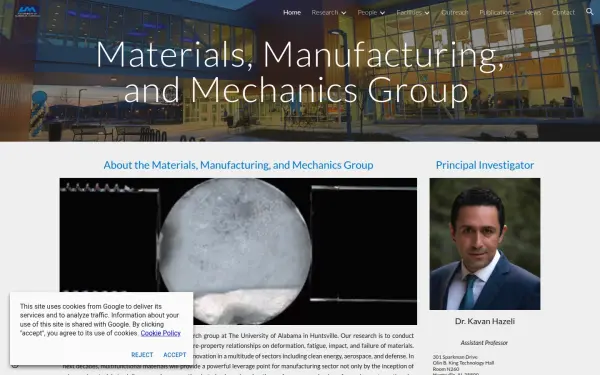Open the Publications page
Image resolution: width=600 pixels, height=375 pixels.
pyautogui.click(x=497, y=12)
